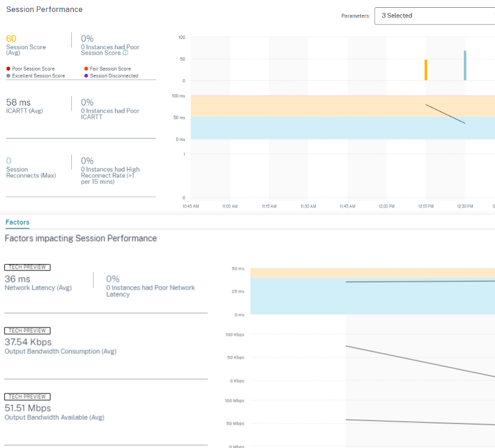Image resolution: width=495 pixels, height=448 pixels.
Task: Toggle the Session Disconnected legend label
Action: (114, 76)
